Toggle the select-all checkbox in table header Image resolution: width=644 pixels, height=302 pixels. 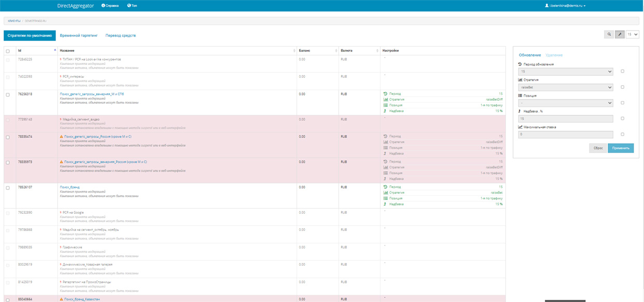(8, 51)
